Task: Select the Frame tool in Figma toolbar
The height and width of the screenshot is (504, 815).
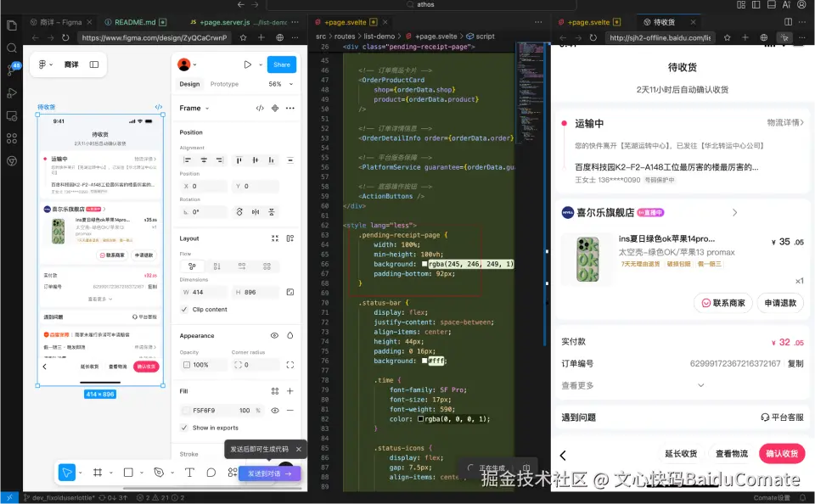Action: 98,473
